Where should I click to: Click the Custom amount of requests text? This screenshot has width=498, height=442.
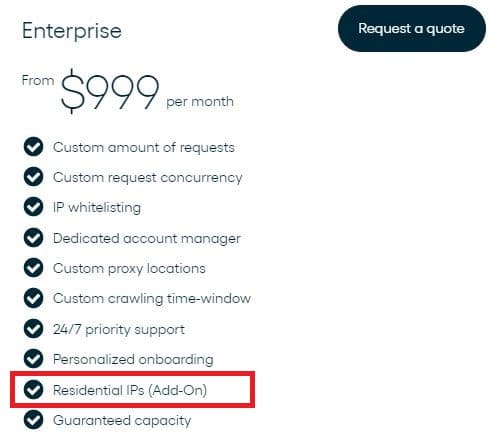(x=144, y=147)
